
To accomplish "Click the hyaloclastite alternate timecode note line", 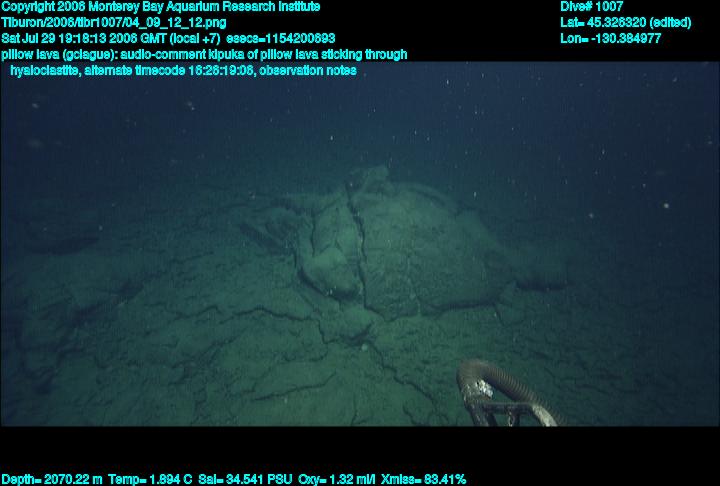I will coord(184,71).
